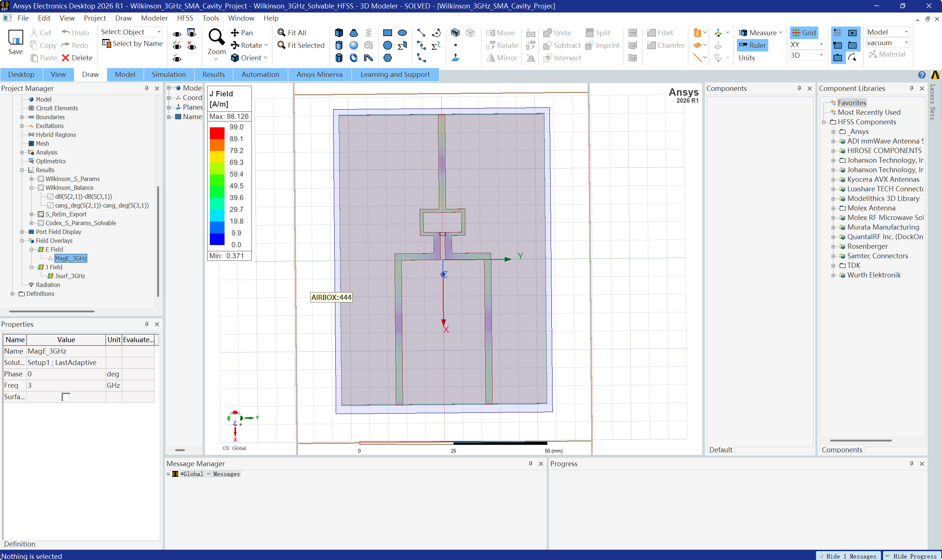This screenshot has height=560, width=942.
Task: Select the Draw Sphere tool
Action: coord(353,45)
